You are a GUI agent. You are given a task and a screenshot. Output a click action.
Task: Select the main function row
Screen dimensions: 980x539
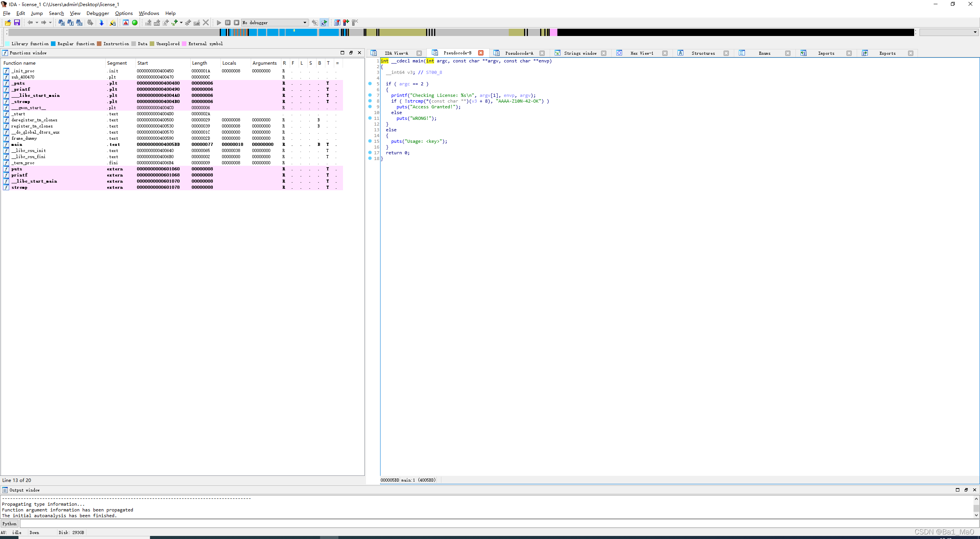(17, 144)
